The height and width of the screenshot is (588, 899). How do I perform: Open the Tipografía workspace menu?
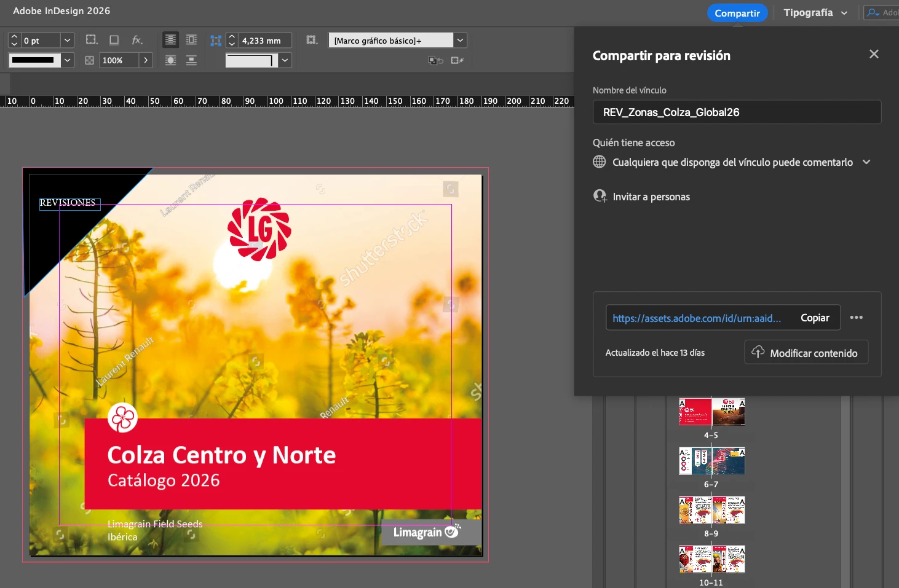[815, 13]
